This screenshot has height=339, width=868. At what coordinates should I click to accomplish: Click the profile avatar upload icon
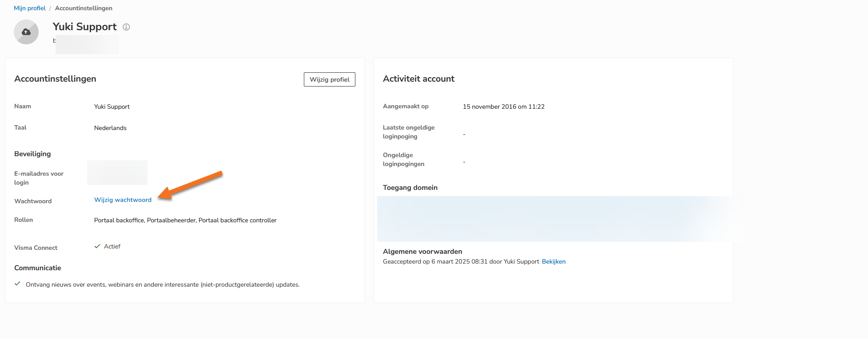(26, 32)
